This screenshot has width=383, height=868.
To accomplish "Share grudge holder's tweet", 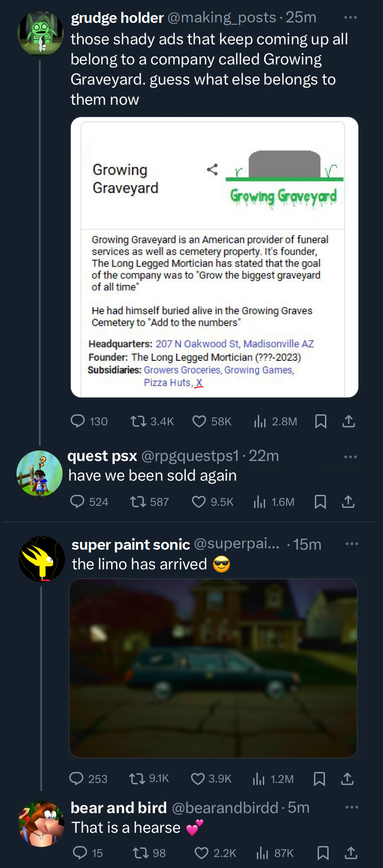I will tap(349, 421).
